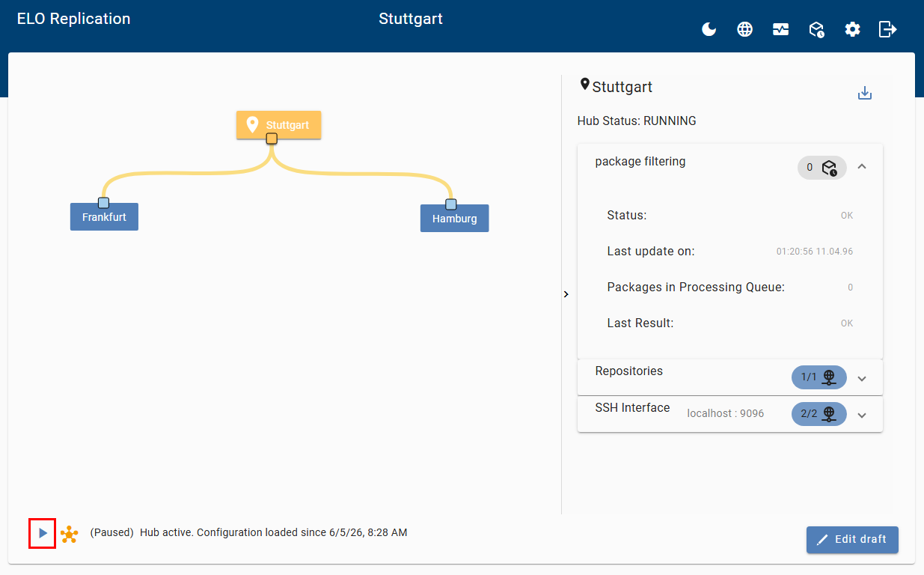Open the activity monitor icon in header
Image resolution: width=924 pixels, height=575 pixels.
[x=780, y=29]
